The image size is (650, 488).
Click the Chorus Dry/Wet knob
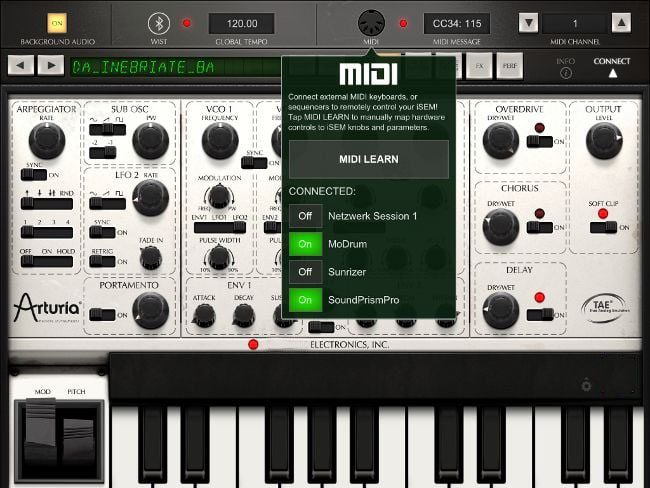pyautogui.click(x=501, y=227)
